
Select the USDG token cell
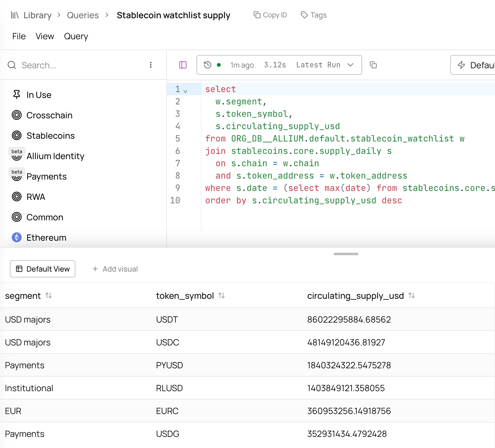(168, 434)
